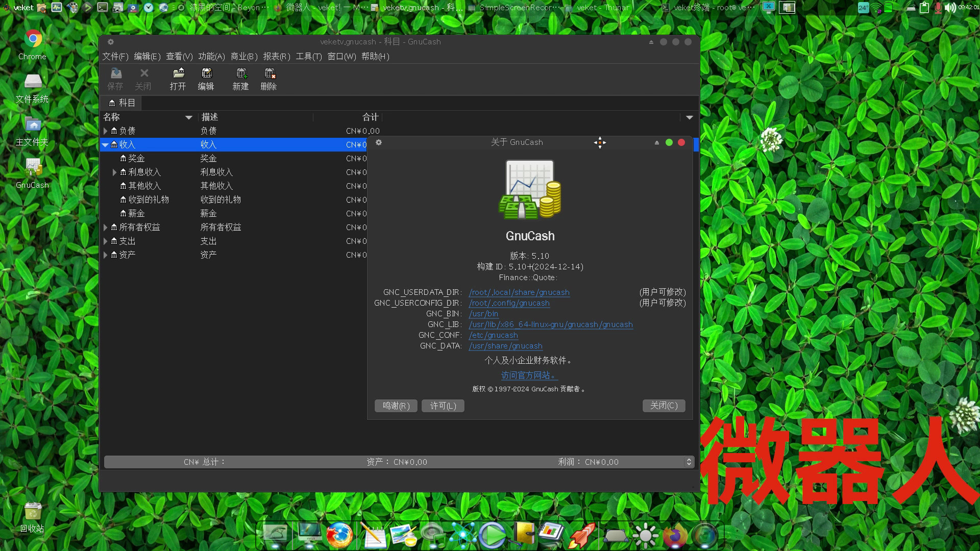Open the 查看(V) menu
Viewport: 980px width, 551px height.
tap(179, 57)
